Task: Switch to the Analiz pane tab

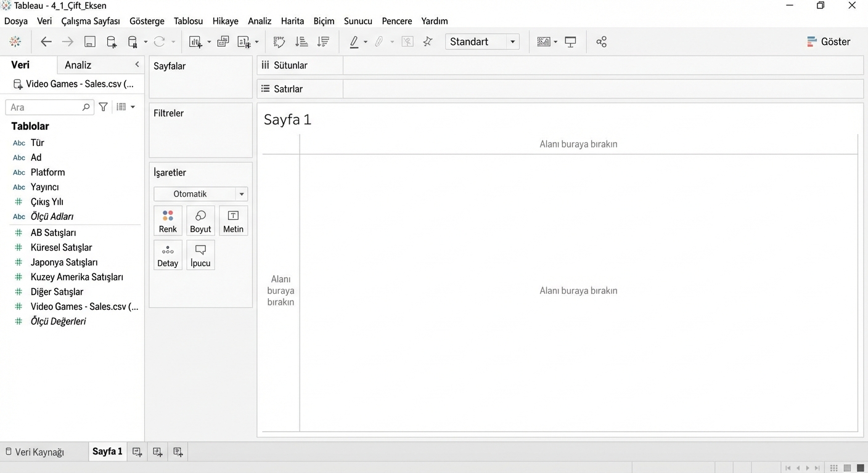Action: (x=78, y=65)
